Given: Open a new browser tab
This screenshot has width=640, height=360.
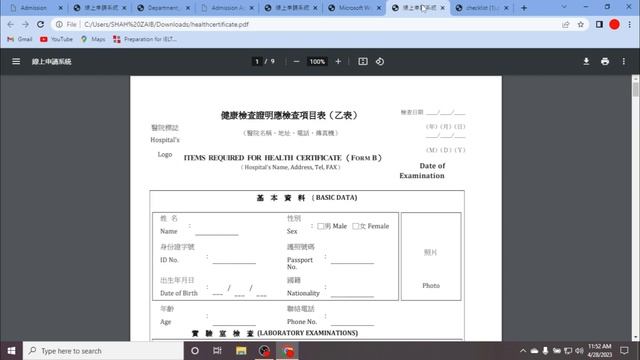Looking at the screenshot, I should 524,8.
